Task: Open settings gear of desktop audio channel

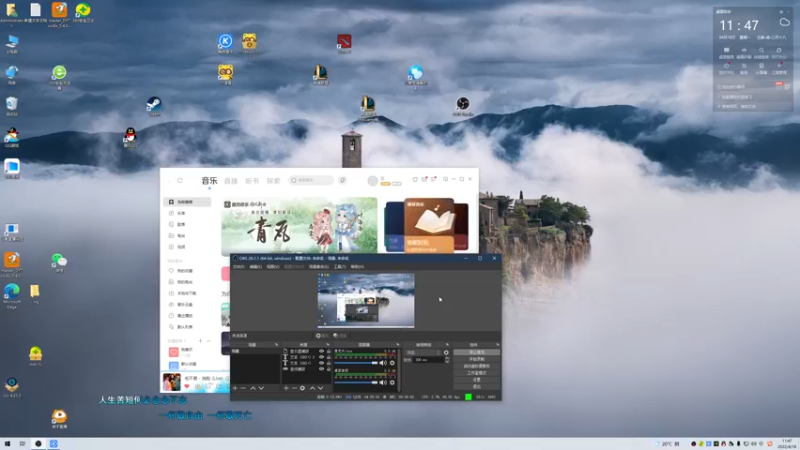Action: click(x=392, y=382)
